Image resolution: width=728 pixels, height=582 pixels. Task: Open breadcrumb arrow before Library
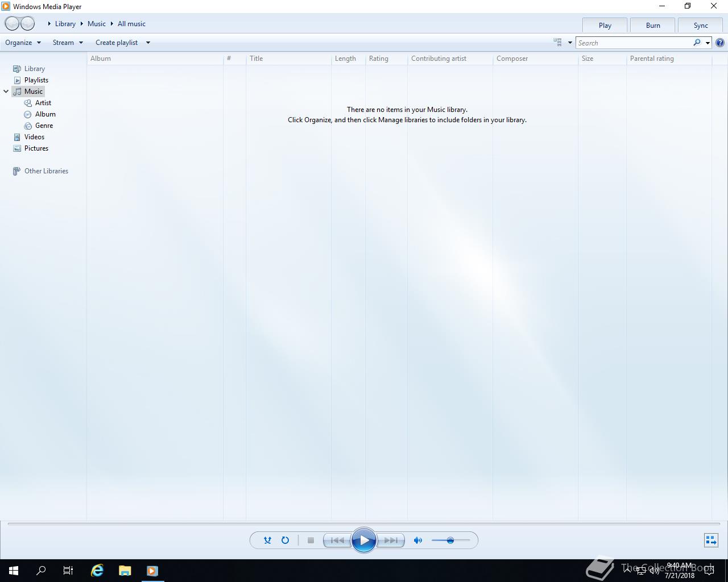tap(49, 24)
